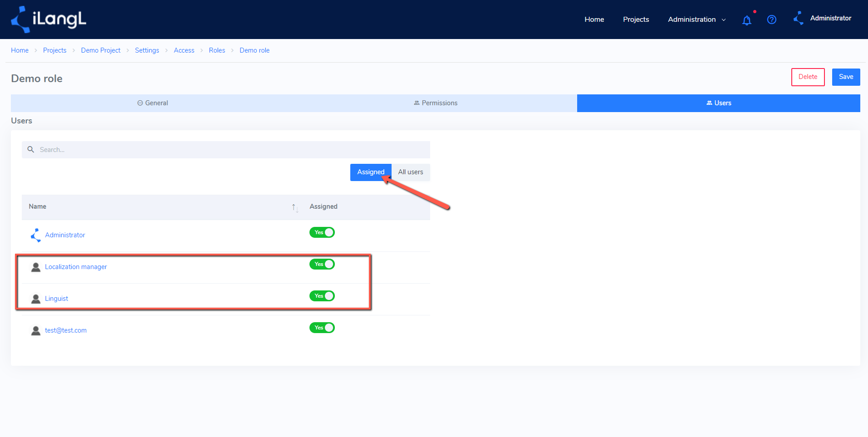Screen dimensions: 868x437
Task: Go to Demo Project breadcrumb
Action: (x=101, y=50)
